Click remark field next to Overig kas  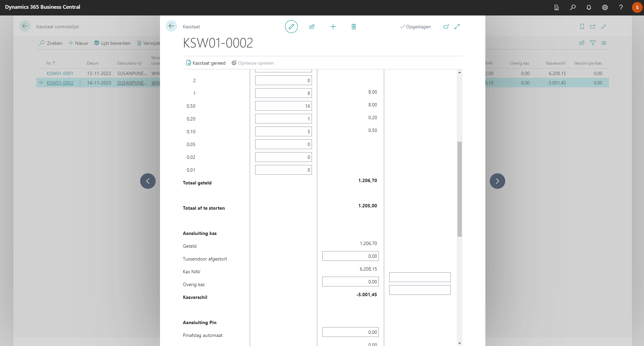pyautogui.click(x=420, y=277)
